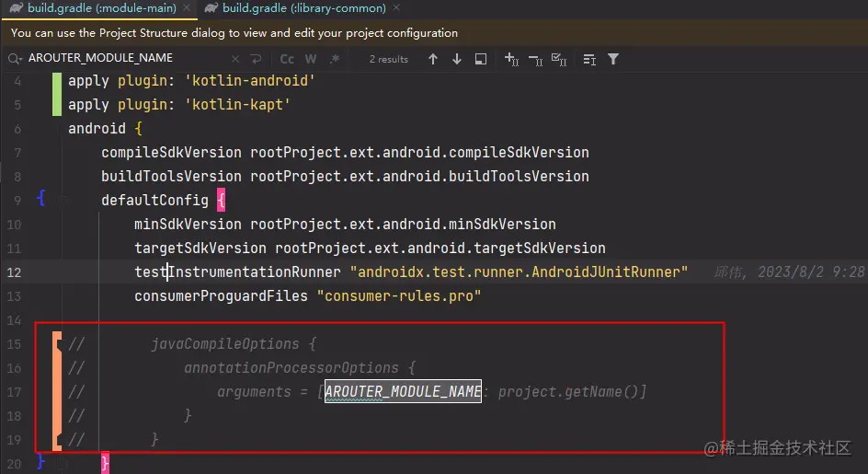The image size is (868, 474).
Task: Click testInstrumentationRunner on line 12
Action: (x=237, y=272)
